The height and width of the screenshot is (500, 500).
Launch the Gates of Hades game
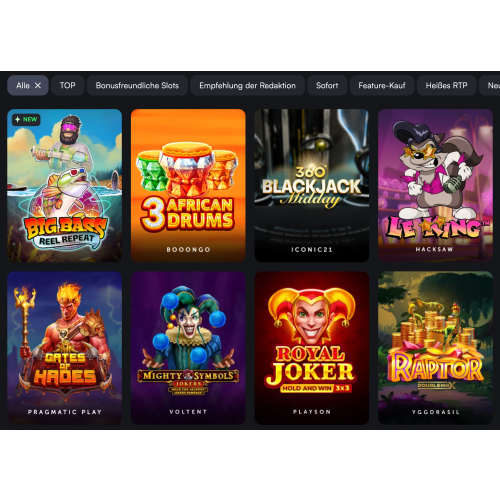(x=64, y=348)
